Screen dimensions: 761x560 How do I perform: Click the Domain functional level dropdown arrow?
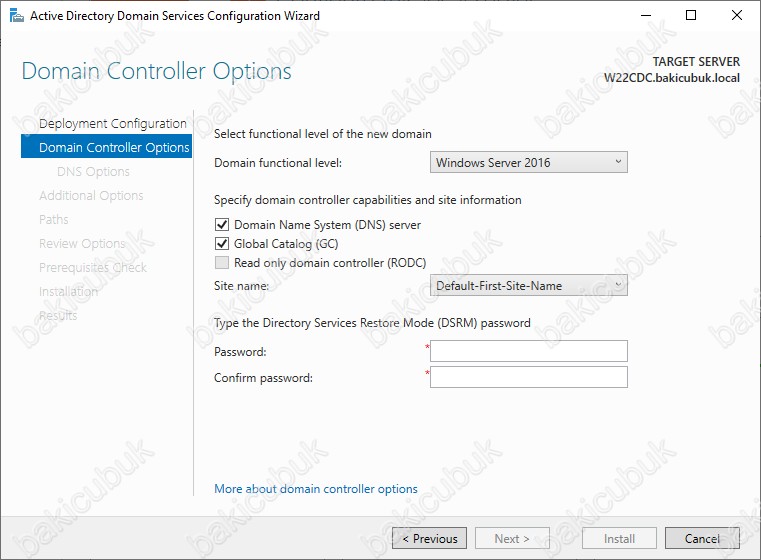618,162
